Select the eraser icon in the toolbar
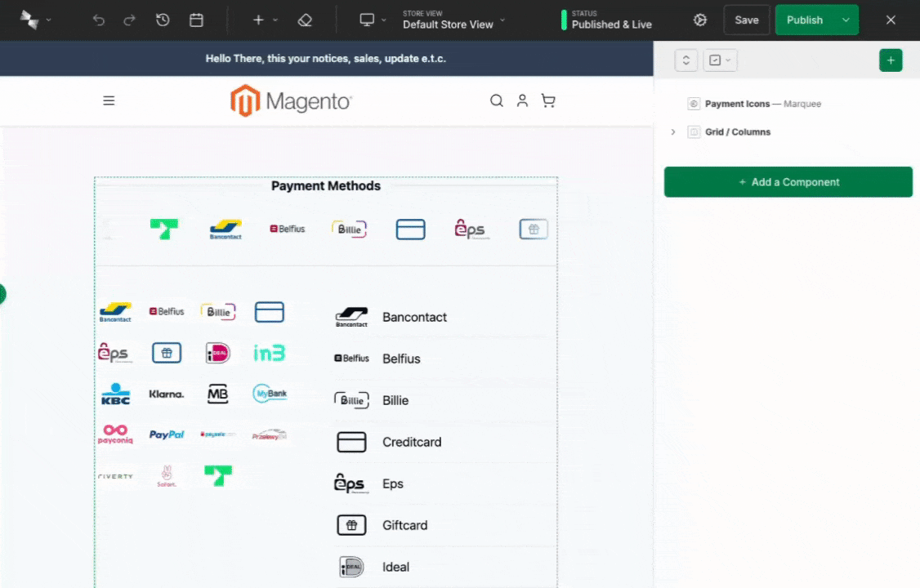920x588 pixels. click(x=305, y=20)
